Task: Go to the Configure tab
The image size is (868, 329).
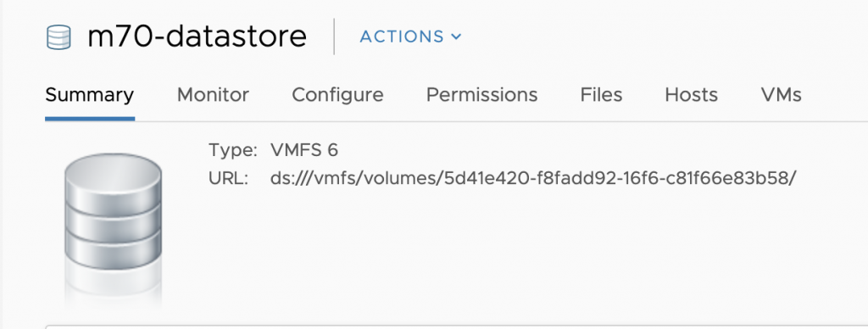Action: (337, 95)
